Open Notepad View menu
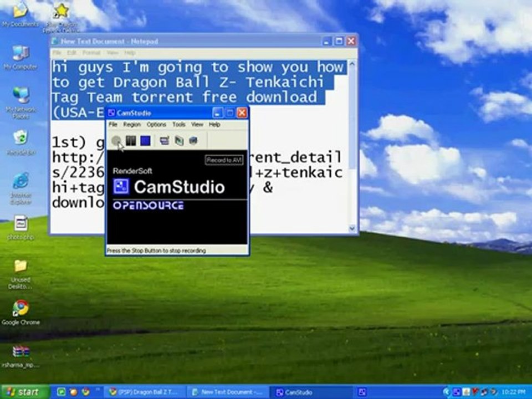 click(112, 53)
